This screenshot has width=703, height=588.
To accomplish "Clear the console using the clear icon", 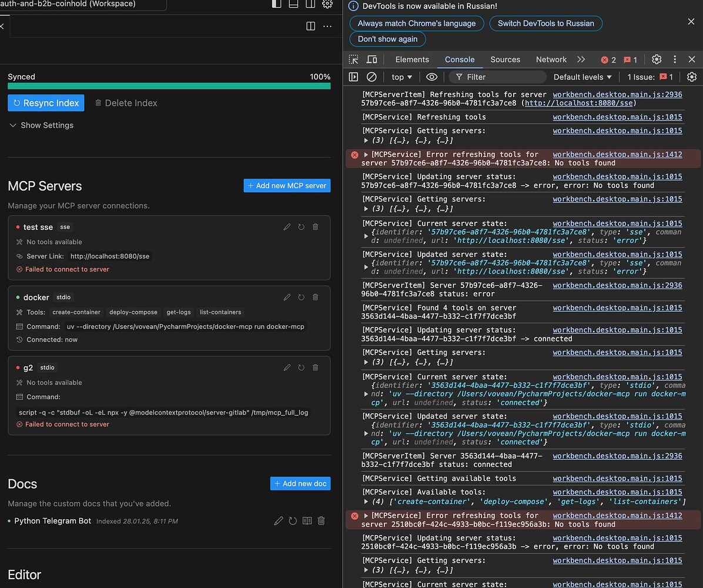I will click(371, 77).
